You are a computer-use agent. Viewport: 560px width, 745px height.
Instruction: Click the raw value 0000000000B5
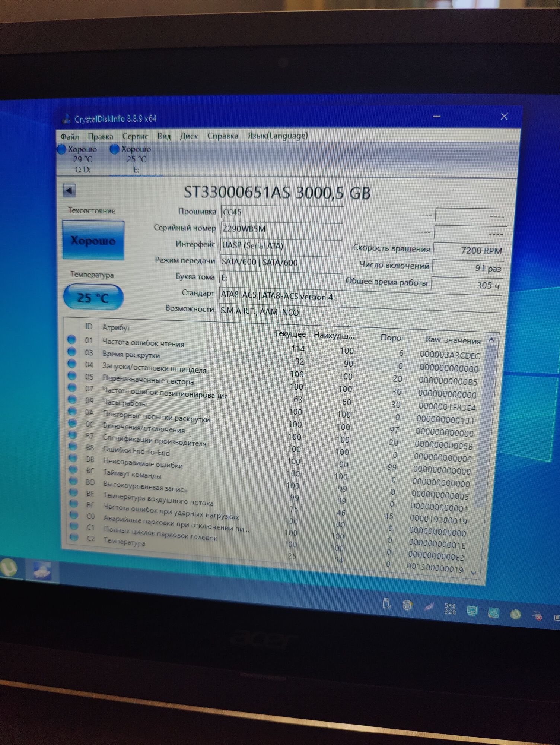tap(448, 381)
